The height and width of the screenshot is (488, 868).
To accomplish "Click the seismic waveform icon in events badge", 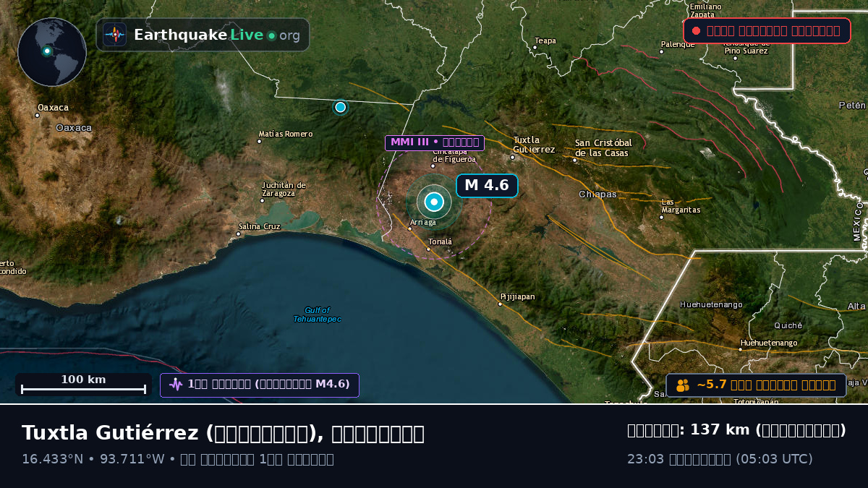I will pos(175,385).
